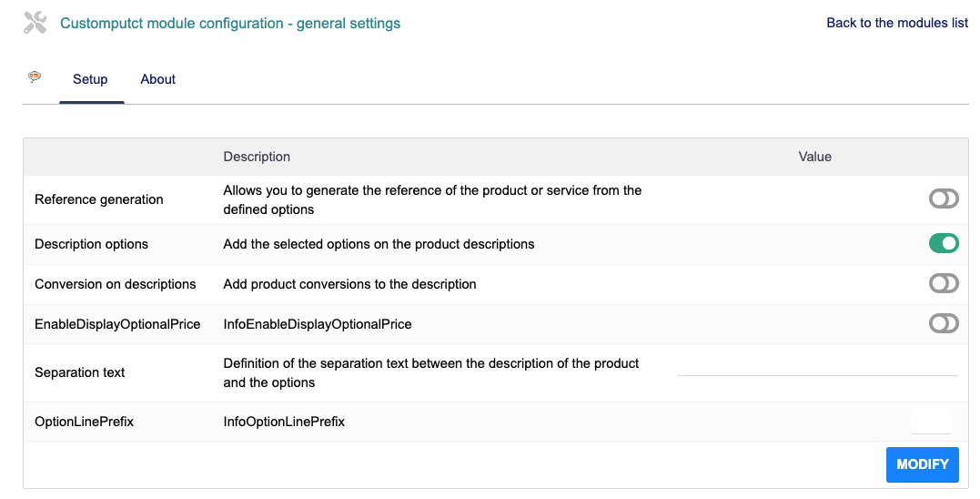Click the module configuration page title
Screen dimensions: 980x499
(230, 23)
